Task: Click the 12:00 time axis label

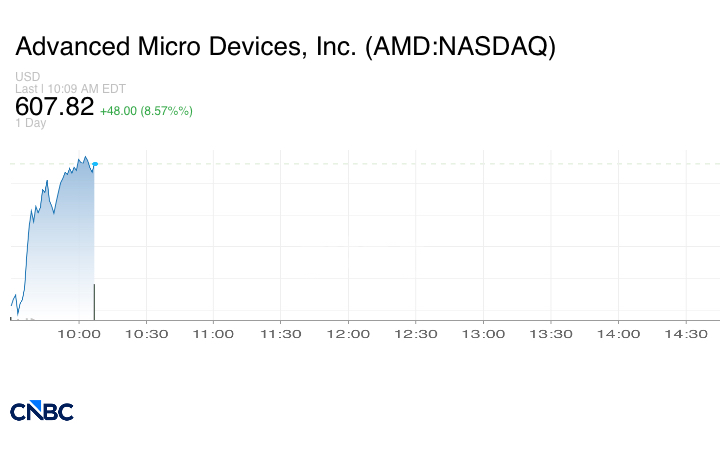Action: [348, 334]
